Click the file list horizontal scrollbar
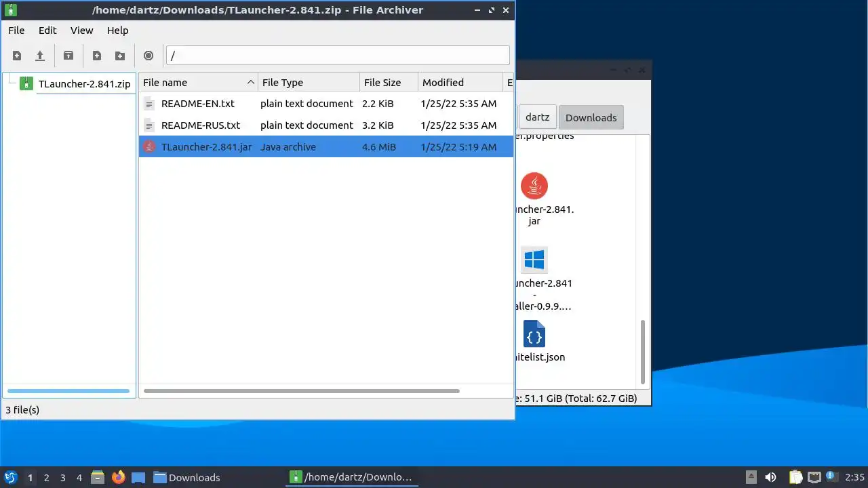This screenshot has width=868, height=488. coord(302,391)
